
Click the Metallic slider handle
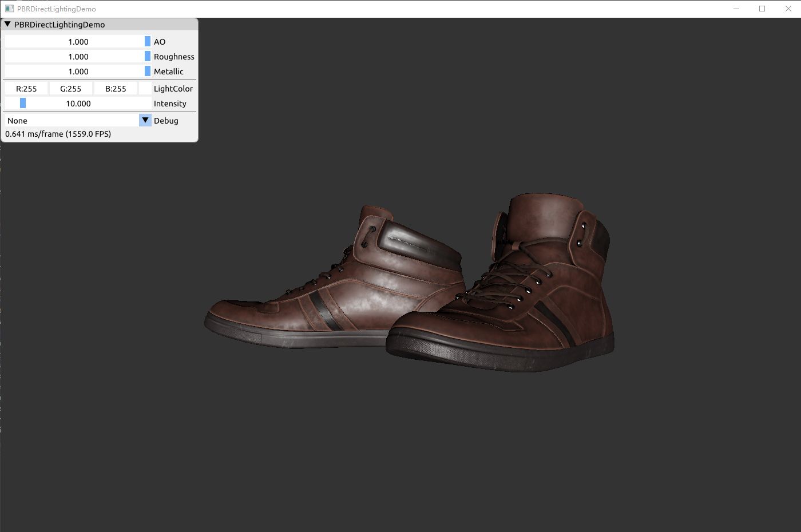click(148, 72)
